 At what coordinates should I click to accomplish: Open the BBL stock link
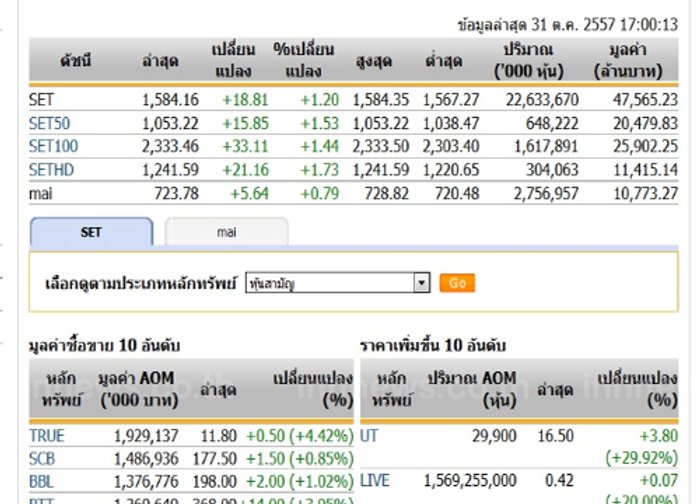pyautogui.click(x=41, y=482)
